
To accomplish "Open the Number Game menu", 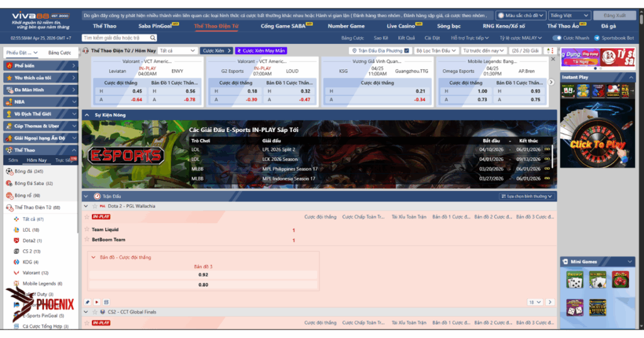I will tap(346, 26).
